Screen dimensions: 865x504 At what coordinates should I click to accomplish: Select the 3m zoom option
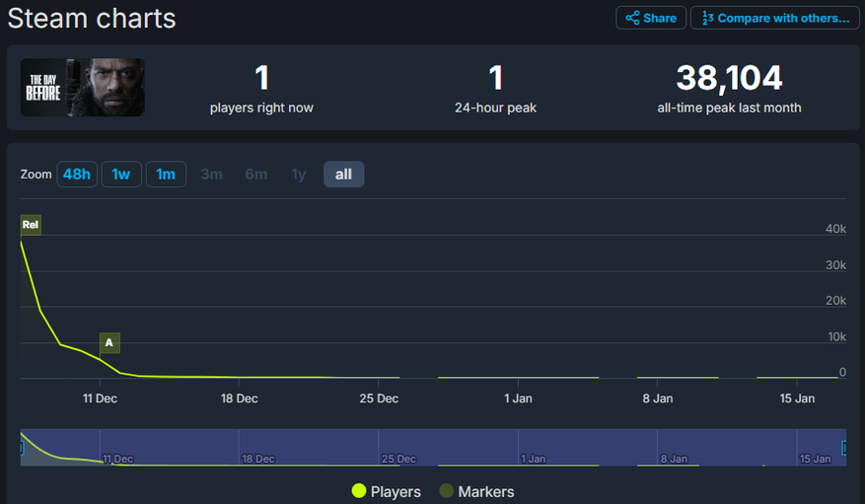pyautogui.click(x=211, y=175)
